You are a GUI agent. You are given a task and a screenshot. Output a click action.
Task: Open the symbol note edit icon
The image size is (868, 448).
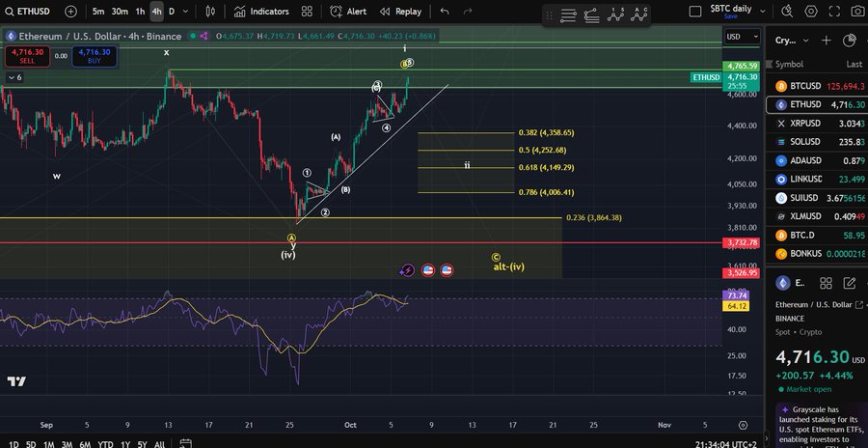coord(849,283)
